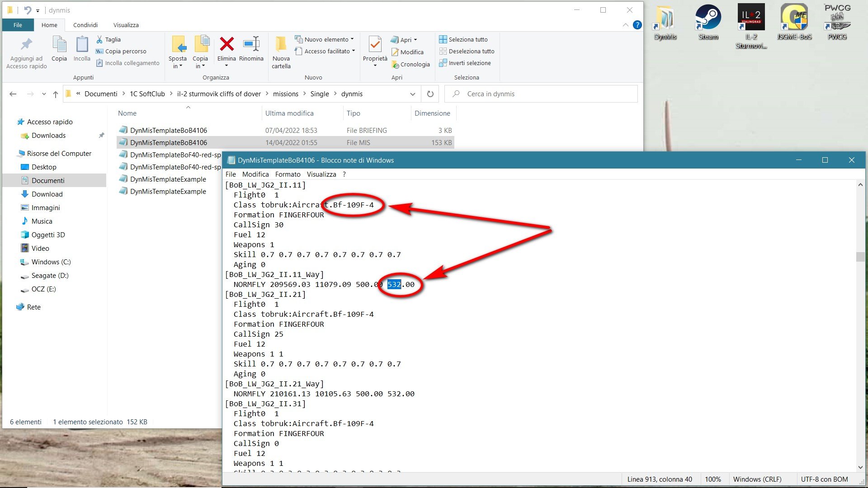Click the Copia icon in ribbon
The height and width of the screenshot is (488, 868).
pyautogui.click(x=59, y=44)
